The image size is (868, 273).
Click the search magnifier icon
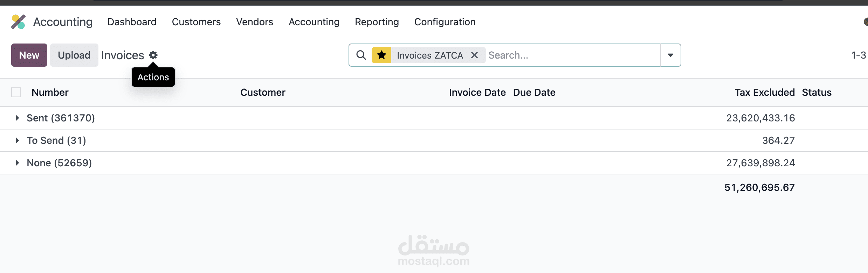[x=361, y=55]
